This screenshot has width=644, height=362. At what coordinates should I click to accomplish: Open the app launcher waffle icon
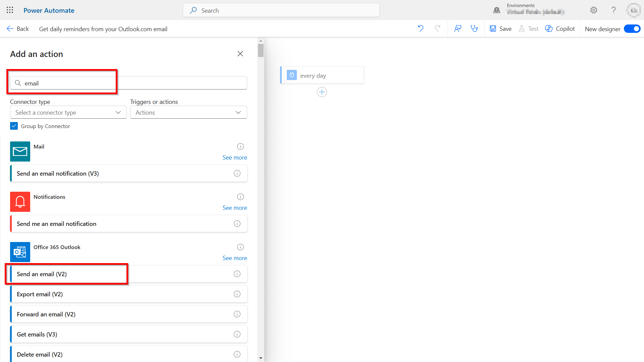[x=10, y=10]
